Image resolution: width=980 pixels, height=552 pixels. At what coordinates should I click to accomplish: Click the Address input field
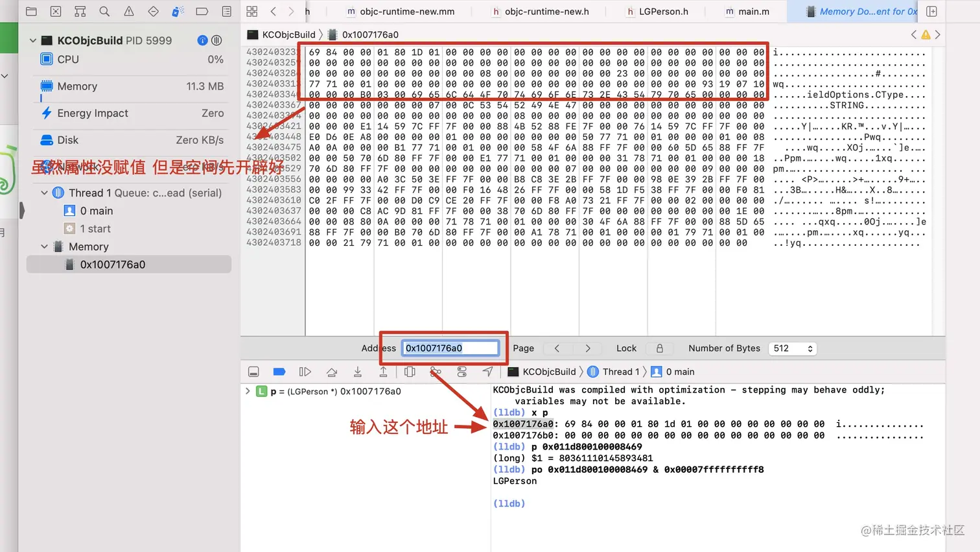(x=450, y=348)
